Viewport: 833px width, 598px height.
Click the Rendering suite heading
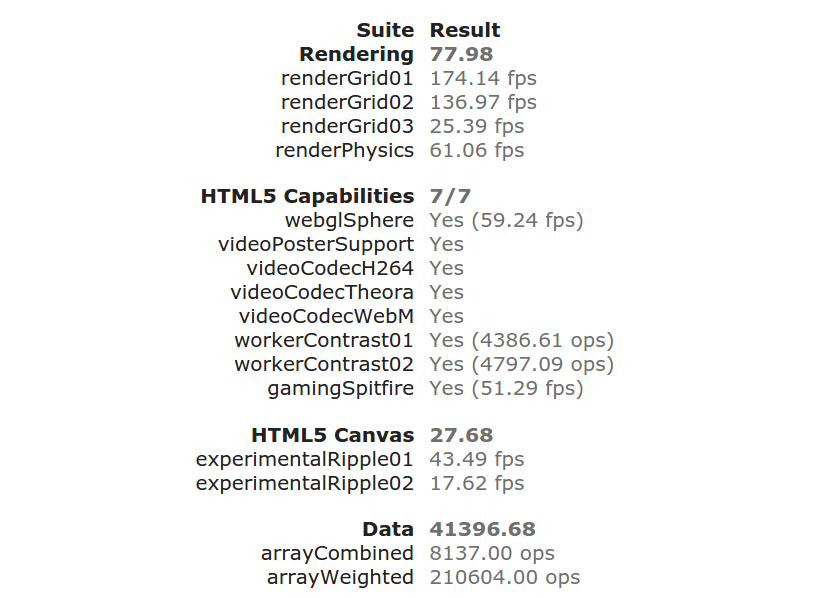pyautogui.click(x=356, y=54)
